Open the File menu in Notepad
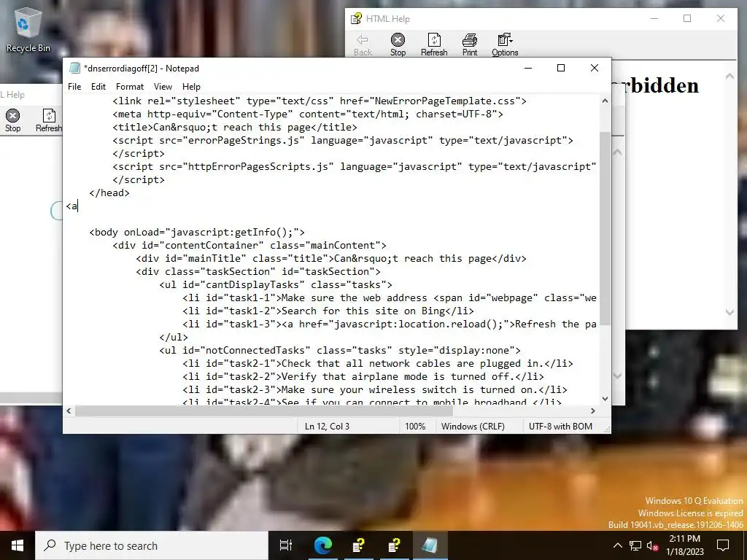The height and width of the screenshot is (560, 747). point(74,87)
